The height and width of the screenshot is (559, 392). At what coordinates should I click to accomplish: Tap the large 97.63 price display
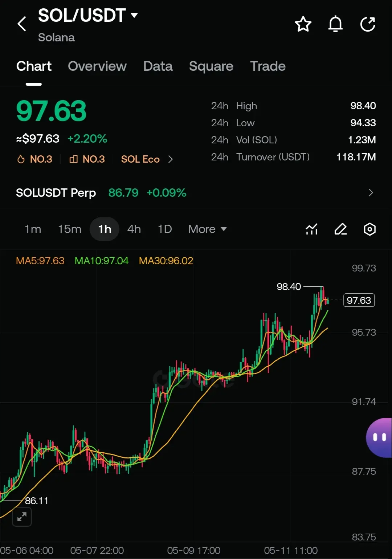coord(51,111)
